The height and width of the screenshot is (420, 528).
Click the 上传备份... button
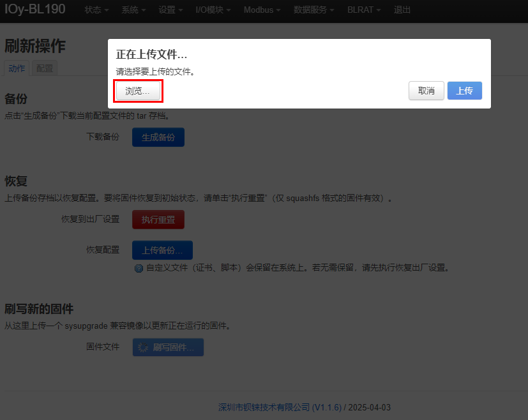[x=162, y=250]
